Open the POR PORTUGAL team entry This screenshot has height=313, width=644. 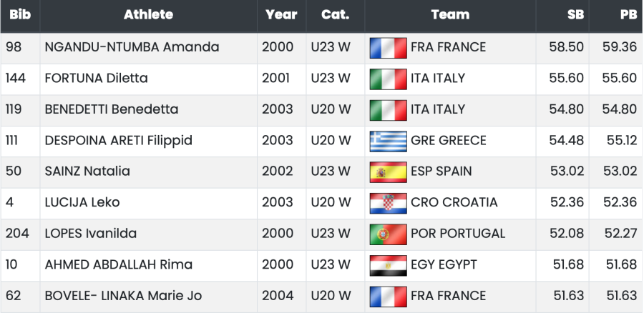click(x=458, y=234)
